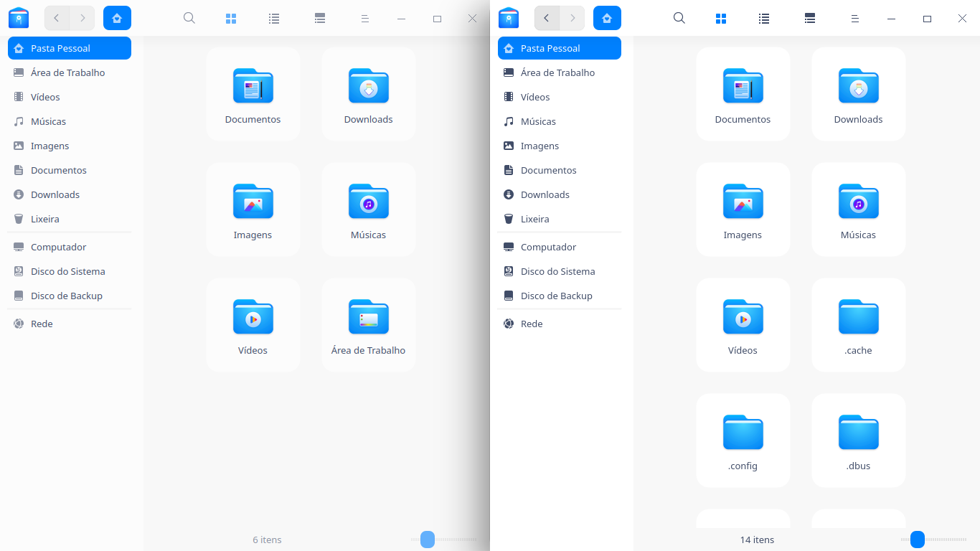Go back in the left window
The height and width of the screenshot is (551, 980).
click(x=57, y=18)
